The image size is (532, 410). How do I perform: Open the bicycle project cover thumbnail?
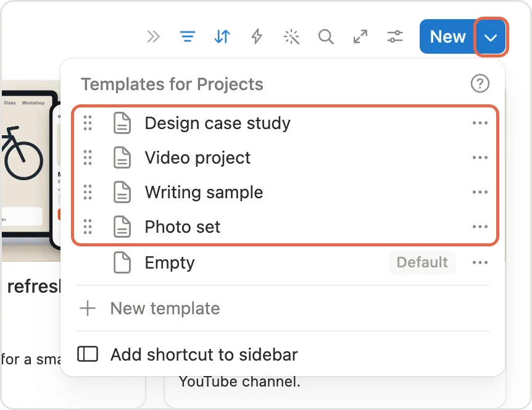click(31, 170)
